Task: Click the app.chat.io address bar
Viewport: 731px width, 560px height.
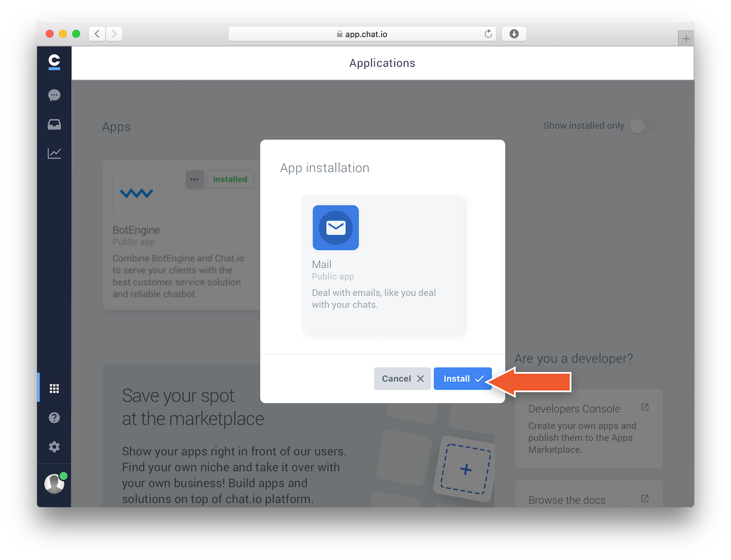Action: pyautogui.click(x=362, y=34)
